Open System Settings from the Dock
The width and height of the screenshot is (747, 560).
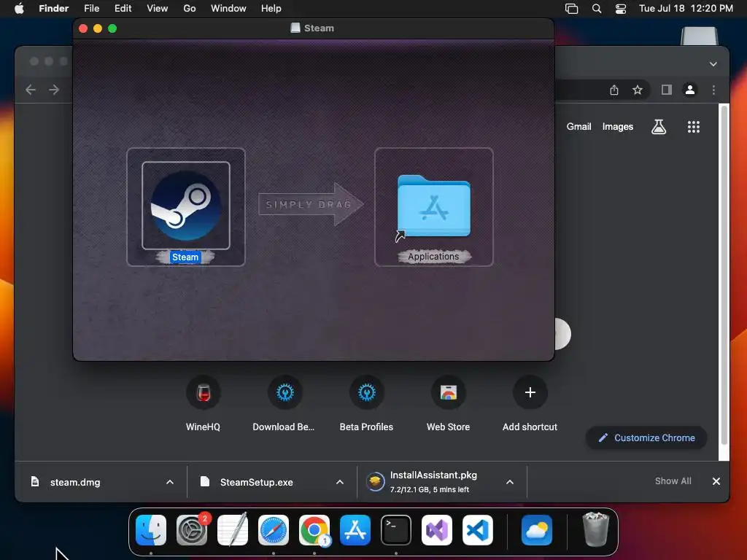pyautogui.click(x=192, y=530)
